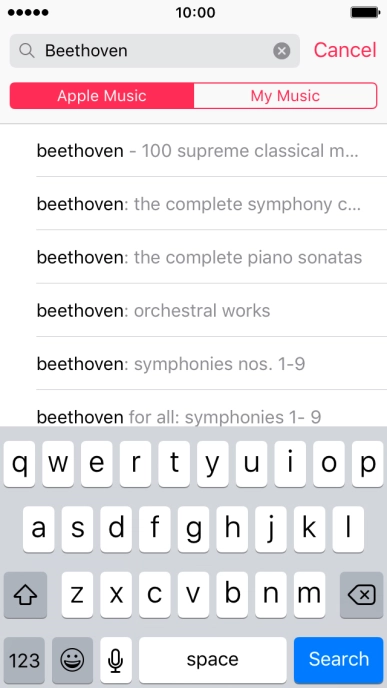This screenshot has width=387, height=688.
Task: Tap the microphone dictation key
Action: tap(116, 659)
